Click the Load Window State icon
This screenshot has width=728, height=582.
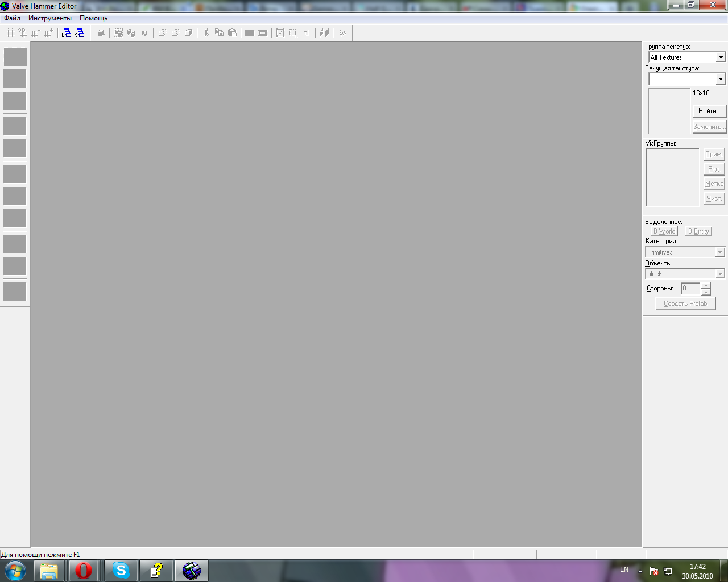67,33
